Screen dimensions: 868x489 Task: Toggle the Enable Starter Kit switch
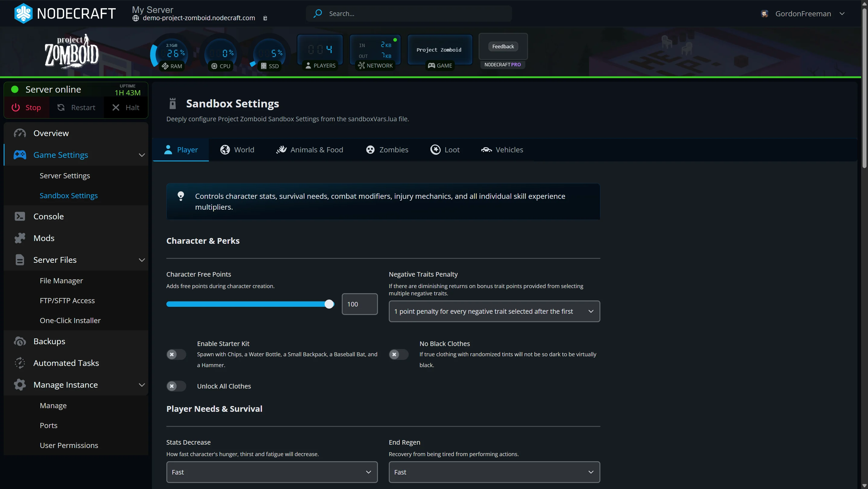(x=176, y=354)
